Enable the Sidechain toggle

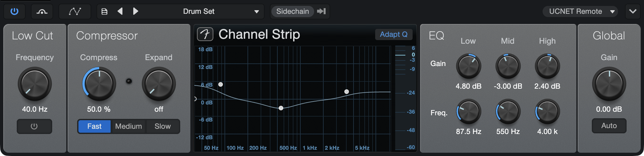point(292,11)
